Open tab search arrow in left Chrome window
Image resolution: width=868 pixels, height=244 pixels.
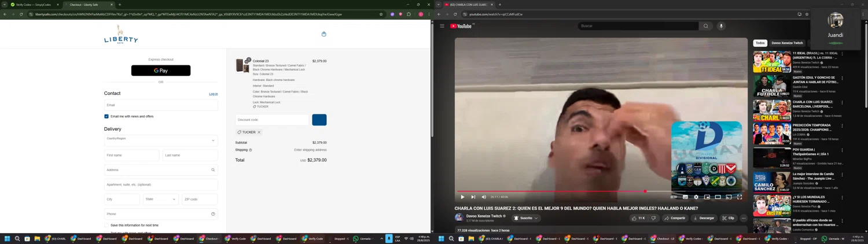5,5
